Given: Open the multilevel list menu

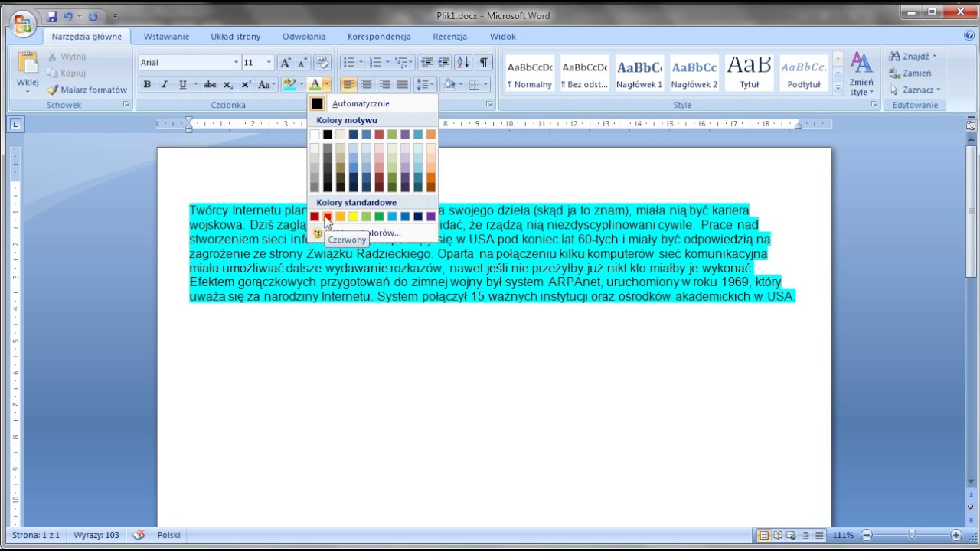Looking at the screenshot, I should tap(403, 62).
